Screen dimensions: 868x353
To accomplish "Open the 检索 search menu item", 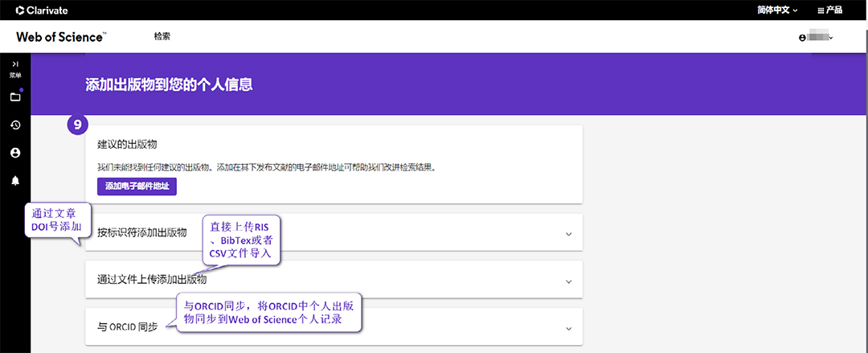I will pyautogui.click(x=162, y=36).
